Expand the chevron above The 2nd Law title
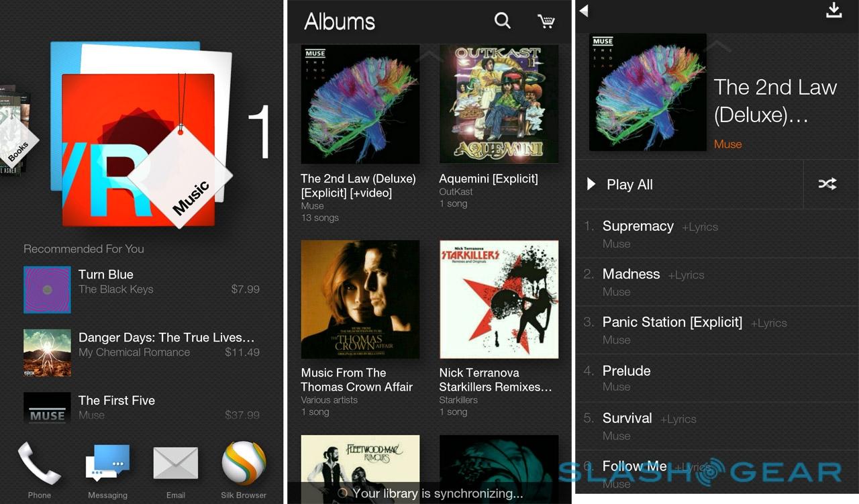859x504 pixels. 717,46
